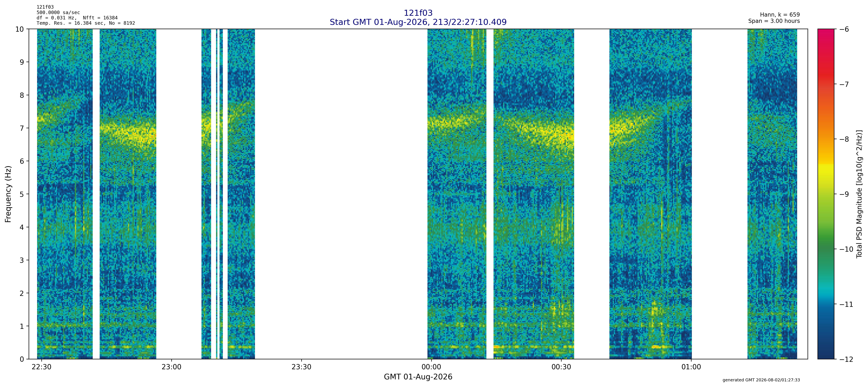Click the frequency axis tick label "8"
The image size is (868, 387).
[x=22, y=95]
